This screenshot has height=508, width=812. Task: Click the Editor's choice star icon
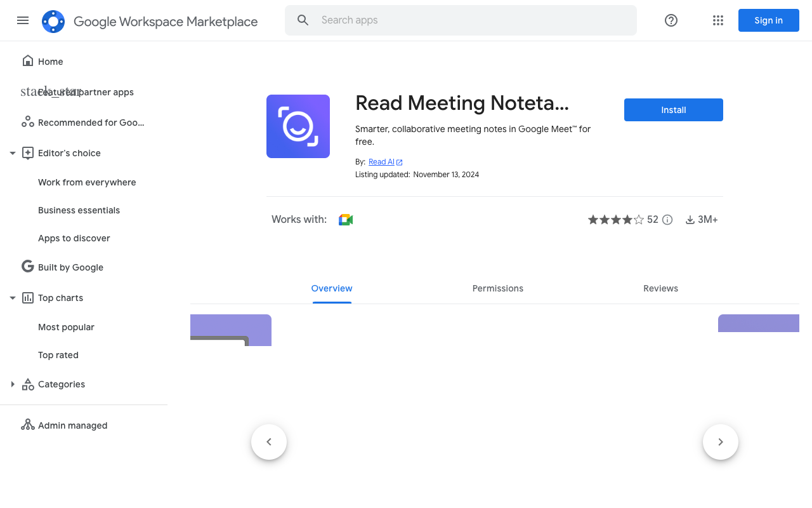click(28, 152)
